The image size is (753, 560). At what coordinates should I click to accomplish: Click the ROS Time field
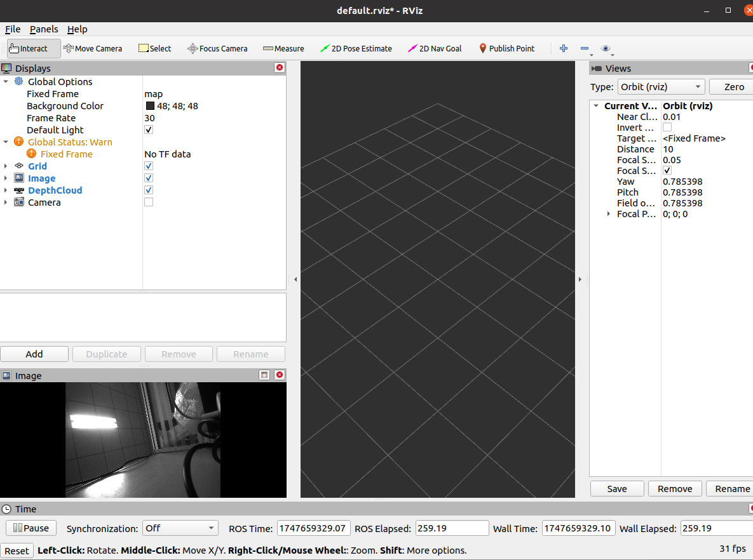click(x=314, y=528)
